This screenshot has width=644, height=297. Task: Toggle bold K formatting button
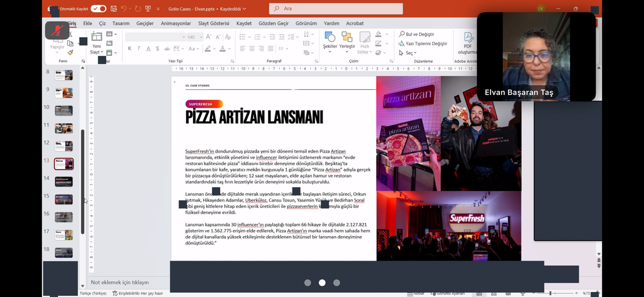tap(130, 48)
